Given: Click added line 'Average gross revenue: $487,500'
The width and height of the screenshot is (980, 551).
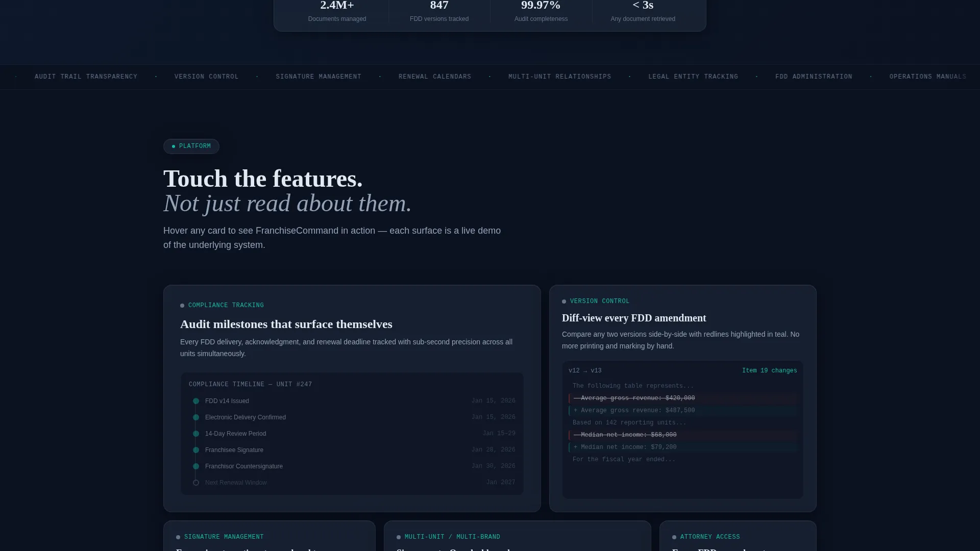Looking at the screenshot, I should pos(683,411).
